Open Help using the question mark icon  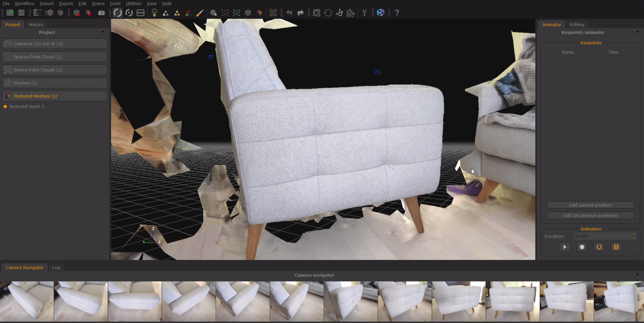pyautogui.click(x=397, y=13)
